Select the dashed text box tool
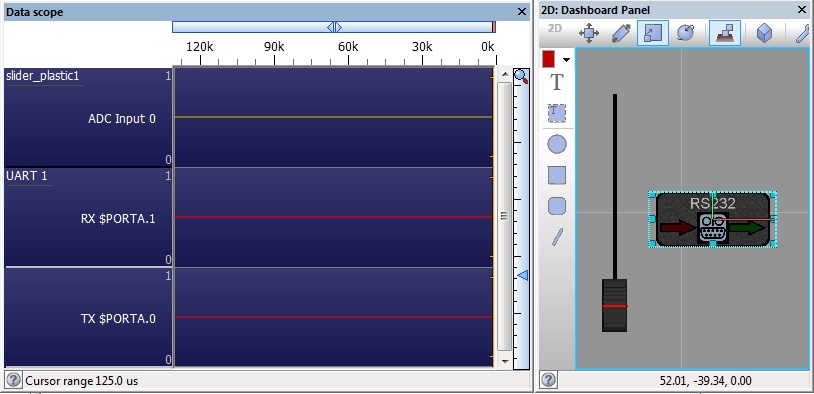 (557, 113)
